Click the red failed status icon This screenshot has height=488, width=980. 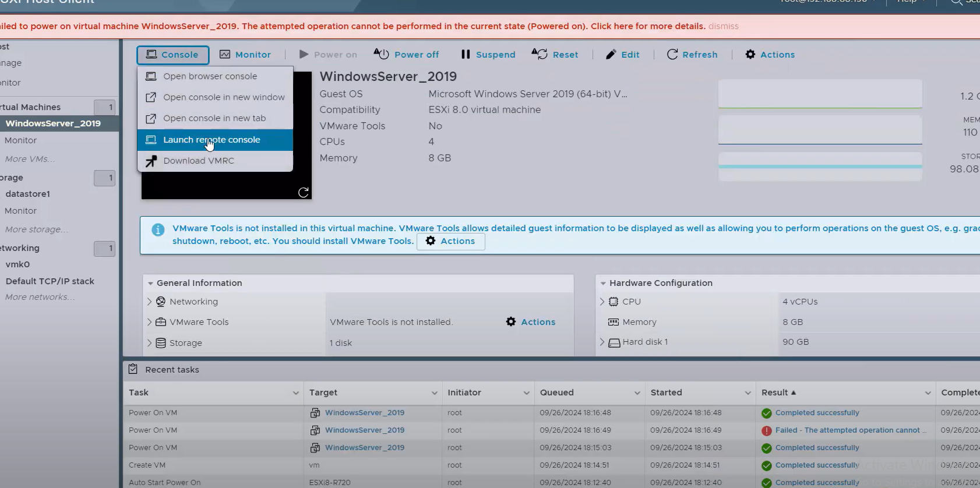click(767, 431)
